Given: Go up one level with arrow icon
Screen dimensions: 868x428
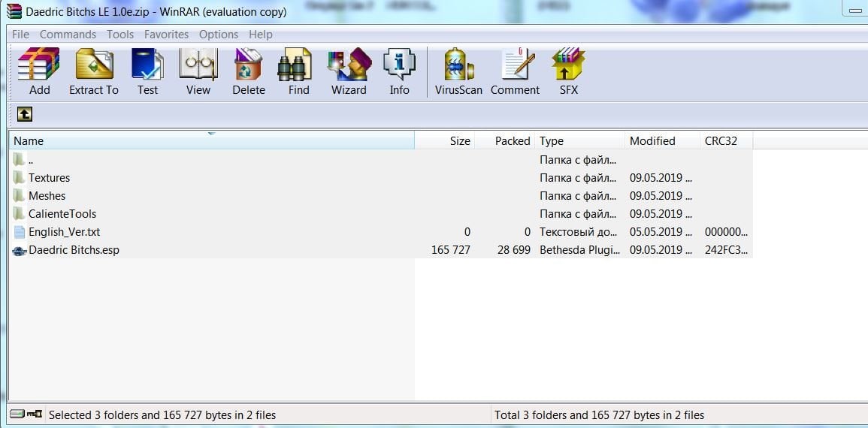Looking at the screenshot, I should click(24, 114).
